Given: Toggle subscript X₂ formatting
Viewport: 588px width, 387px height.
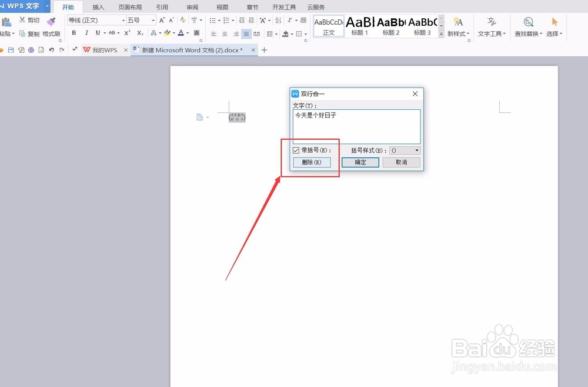Looking at the screenshot, I should (x=140, y=33).
